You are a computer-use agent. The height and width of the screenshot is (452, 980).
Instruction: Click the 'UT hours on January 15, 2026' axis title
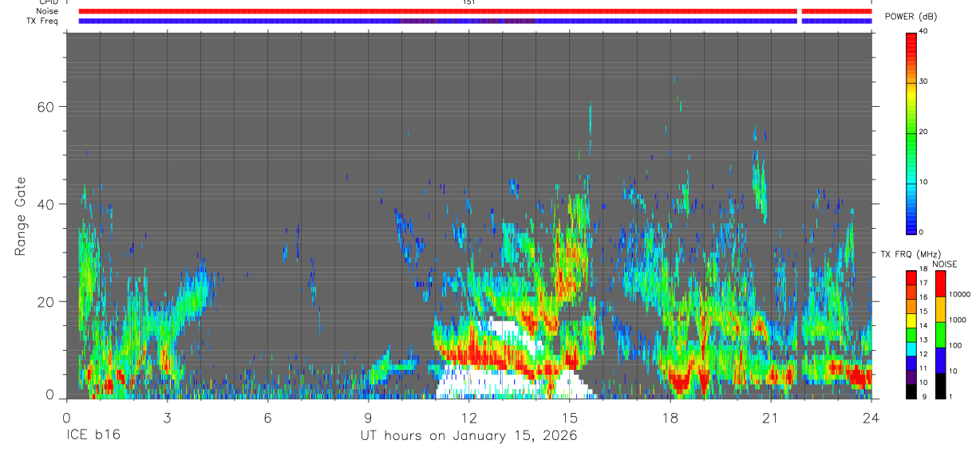coord(468,436)
